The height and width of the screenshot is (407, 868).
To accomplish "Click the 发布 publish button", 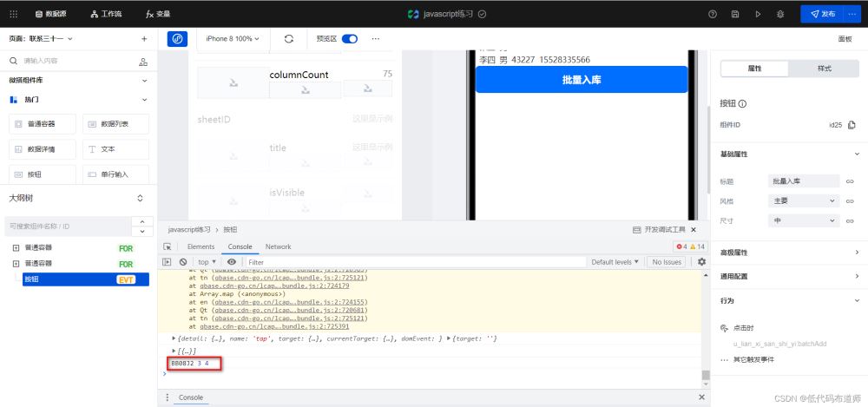I will (x=823, y=15).
